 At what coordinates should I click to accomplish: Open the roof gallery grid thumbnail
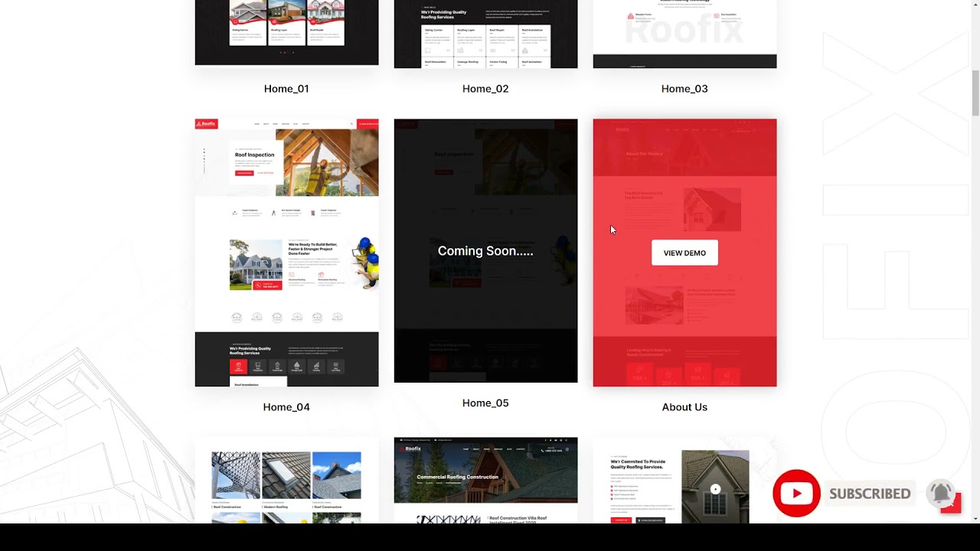pyautogui.click(x=286, y=481)
